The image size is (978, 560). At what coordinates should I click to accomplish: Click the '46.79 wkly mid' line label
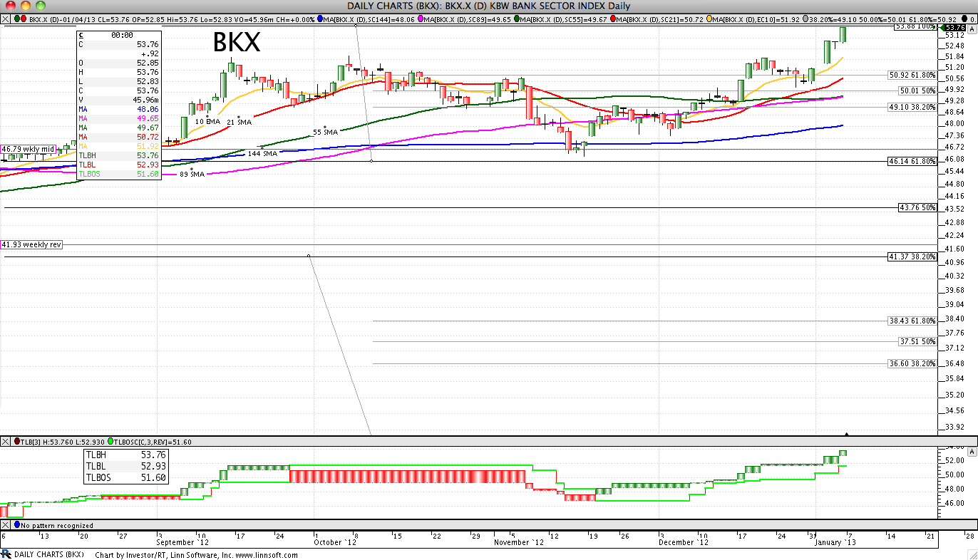[x=29, y=149]
